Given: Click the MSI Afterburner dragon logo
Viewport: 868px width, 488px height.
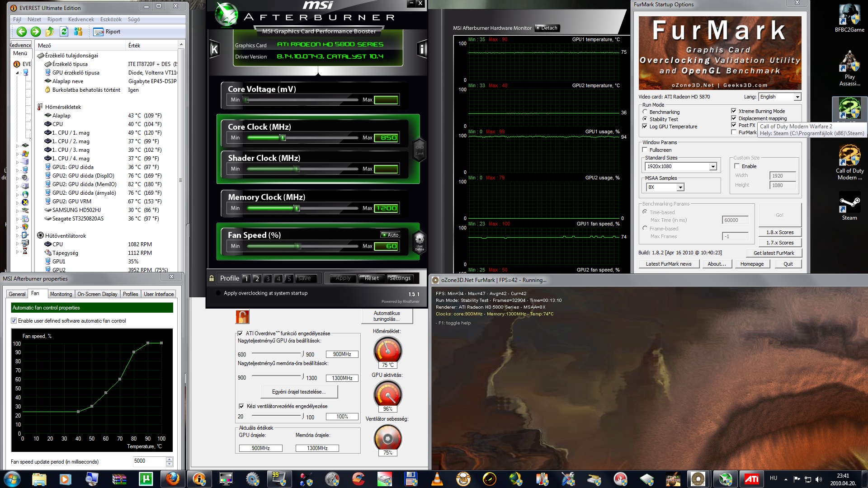Looking at the screenshot, I should [x=226, y=14].
